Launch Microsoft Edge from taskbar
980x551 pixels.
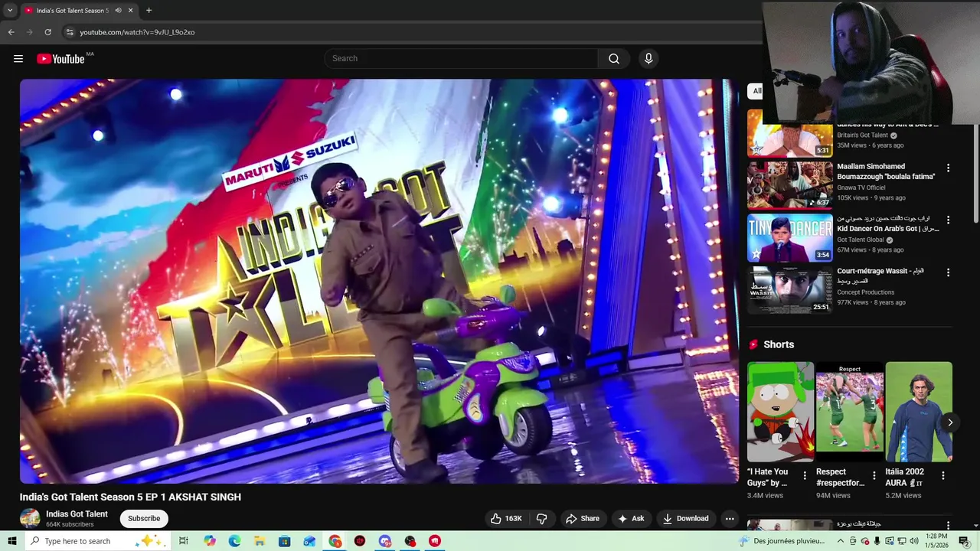click(x=234, y=541)
